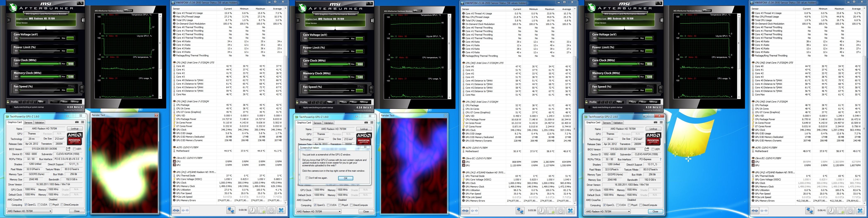Toggle 'Apply overclocking at system startup' in leftmost Afterburner
This screenshot has width=868, height=218.
click(x=11, y=107)
